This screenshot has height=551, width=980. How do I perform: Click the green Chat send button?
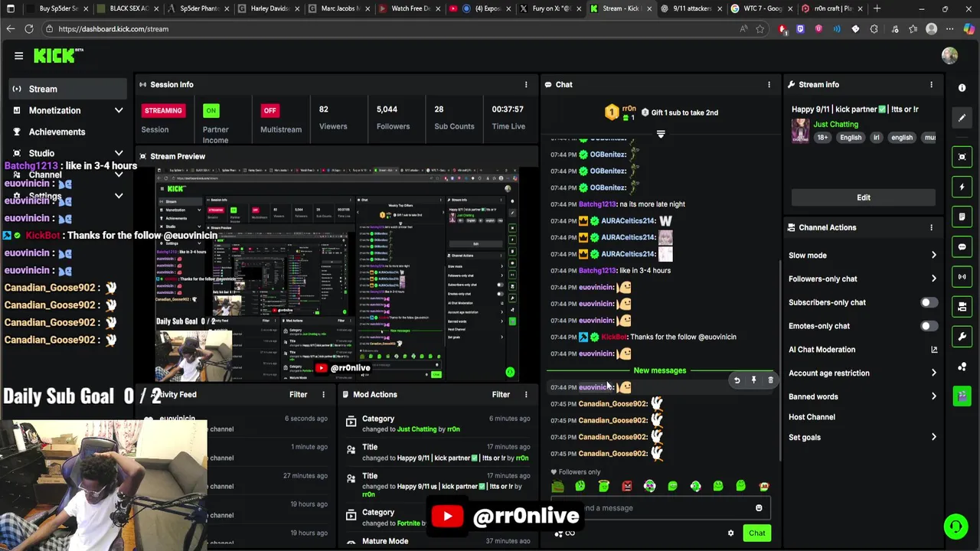click(x=756, y=533)
